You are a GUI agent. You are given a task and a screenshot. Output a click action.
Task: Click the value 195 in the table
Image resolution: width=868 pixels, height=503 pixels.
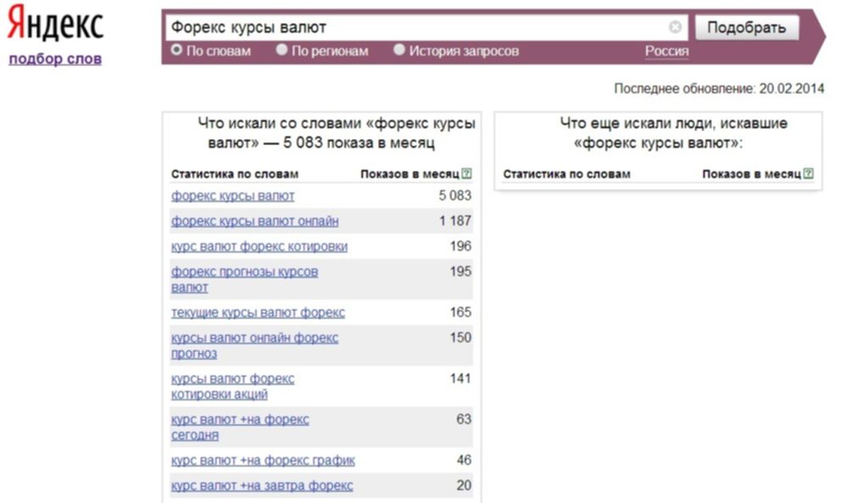pyautogui.click(x=460, y=272)
